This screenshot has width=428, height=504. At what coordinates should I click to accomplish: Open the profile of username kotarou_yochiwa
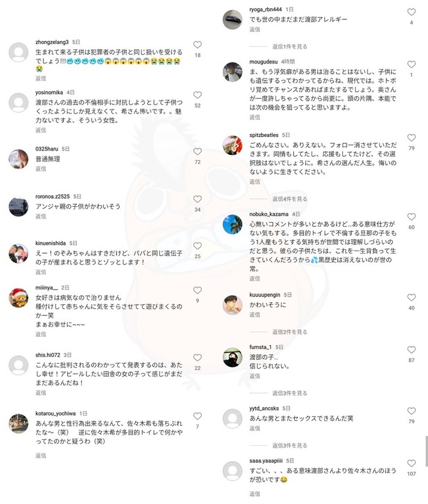tap(55, 413)
